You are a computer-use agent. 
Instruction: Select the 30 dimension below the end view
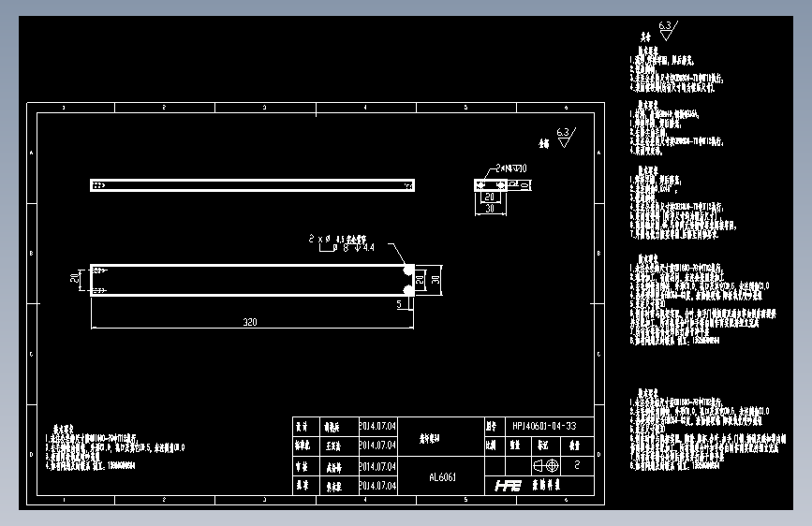(490, 209)
